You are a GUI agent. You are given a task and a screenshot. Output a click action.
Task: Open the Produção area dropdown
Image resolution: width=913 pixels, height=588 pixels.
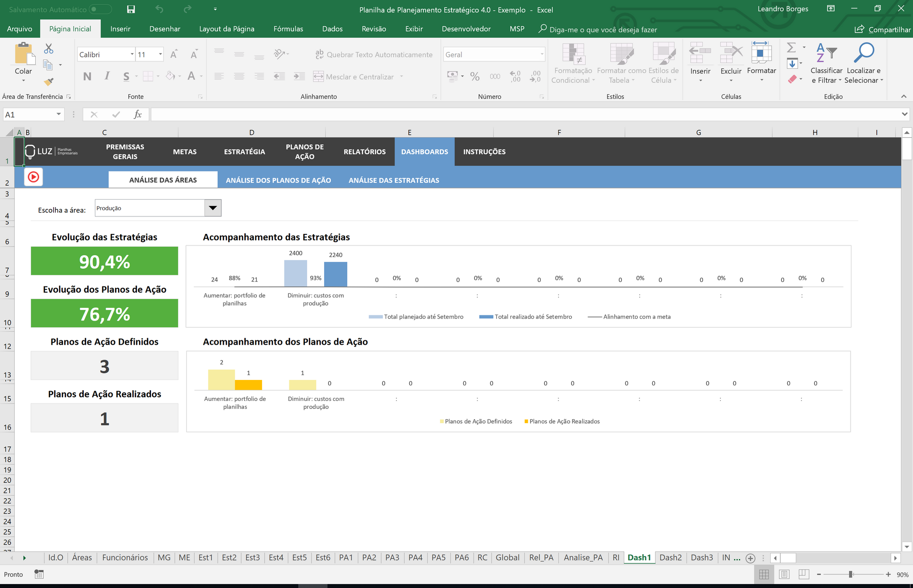point(213,208)
